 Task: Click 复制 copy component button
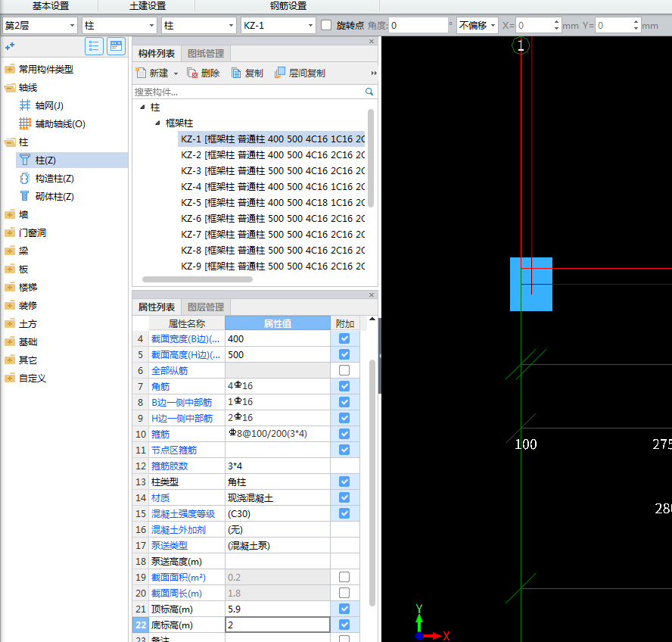[247, 73]
